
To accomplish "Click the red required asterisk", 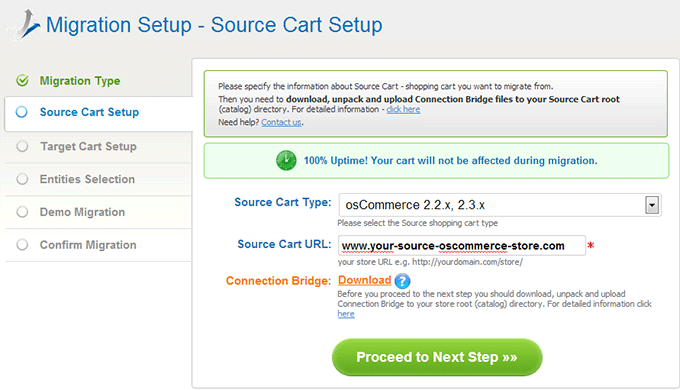I will pyautogui.click(x=591, y=246).
